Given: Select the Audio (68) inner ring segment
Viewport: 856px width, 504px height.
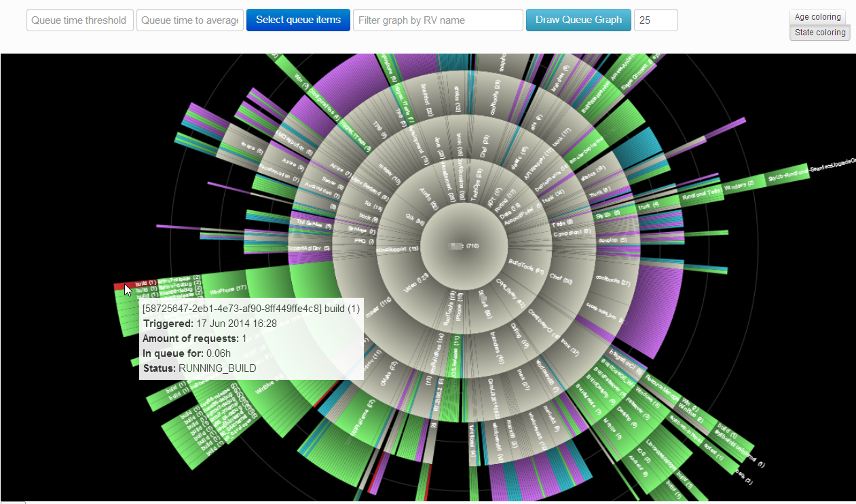Looking at the screenshot, I should pyautogui.click(x=431, y=197).
